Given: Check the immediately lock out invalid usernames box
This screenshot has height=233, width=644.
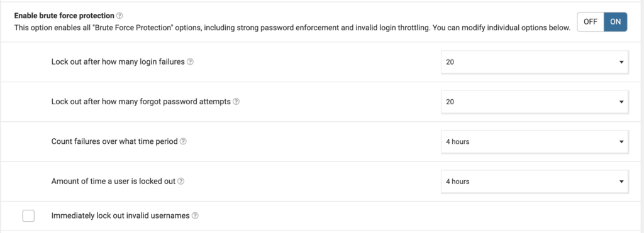Looking at the screenshot, I should 28,216.
